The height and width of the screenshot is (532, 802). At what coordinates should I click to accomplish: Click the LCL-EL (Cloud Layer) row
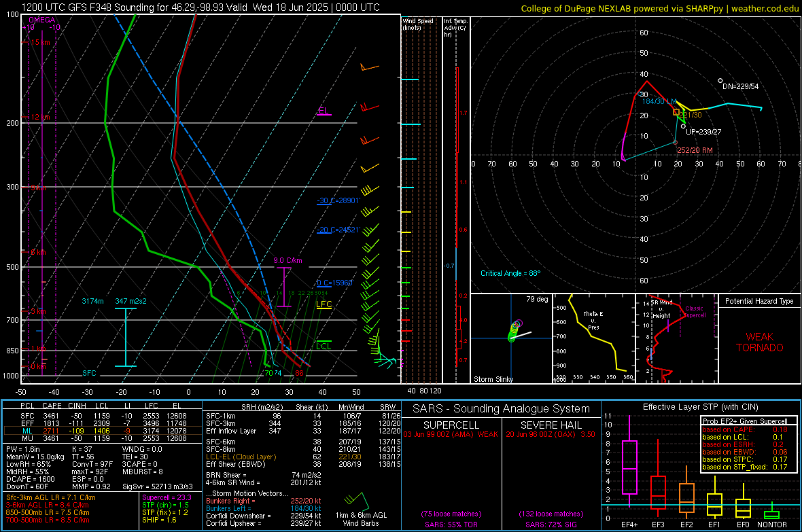click(x=303, y=457)
